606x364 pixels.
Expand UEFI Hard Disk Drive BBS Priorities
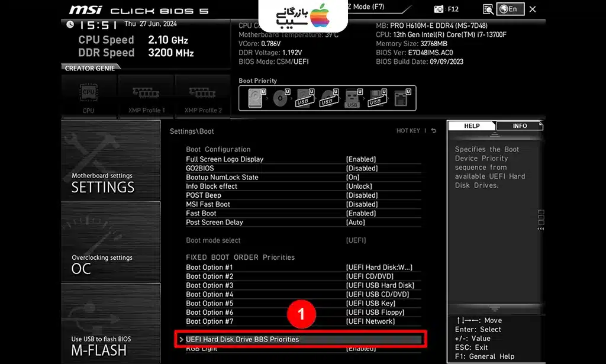[300, 339]
